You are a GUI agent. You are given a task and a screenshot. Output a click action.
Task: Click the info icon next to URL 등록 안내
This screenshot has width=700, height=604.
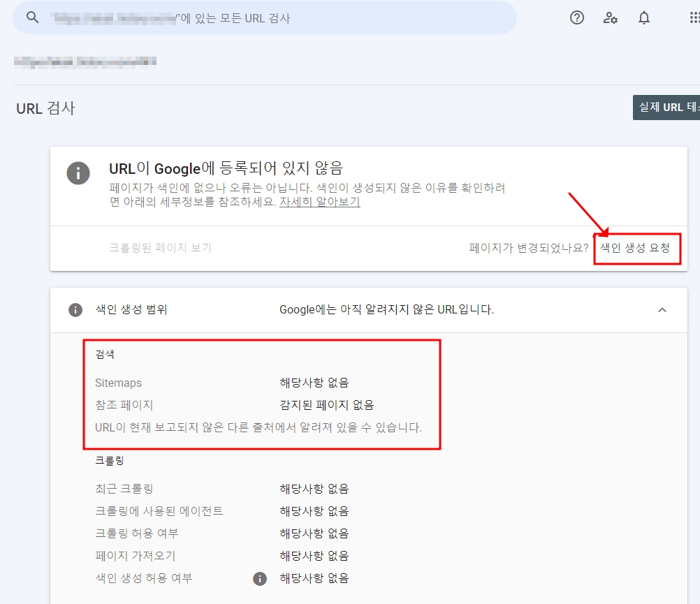[78, 173]
